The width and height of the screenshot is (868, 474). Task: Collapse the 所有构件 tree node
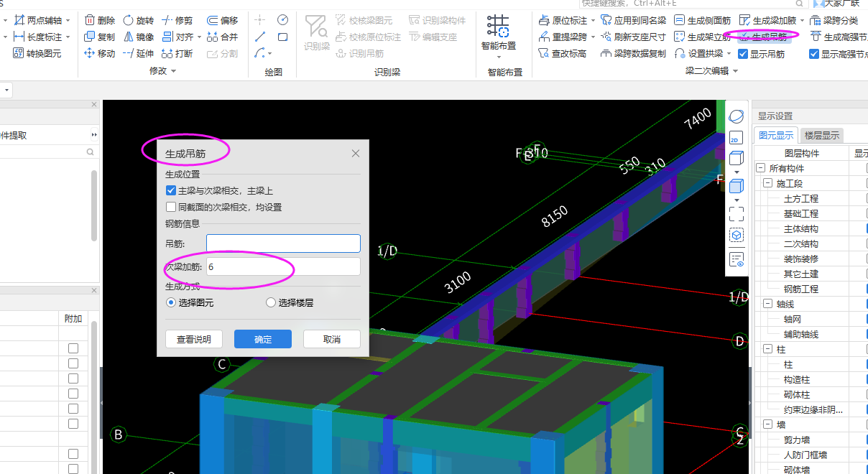tap(760, 168)
